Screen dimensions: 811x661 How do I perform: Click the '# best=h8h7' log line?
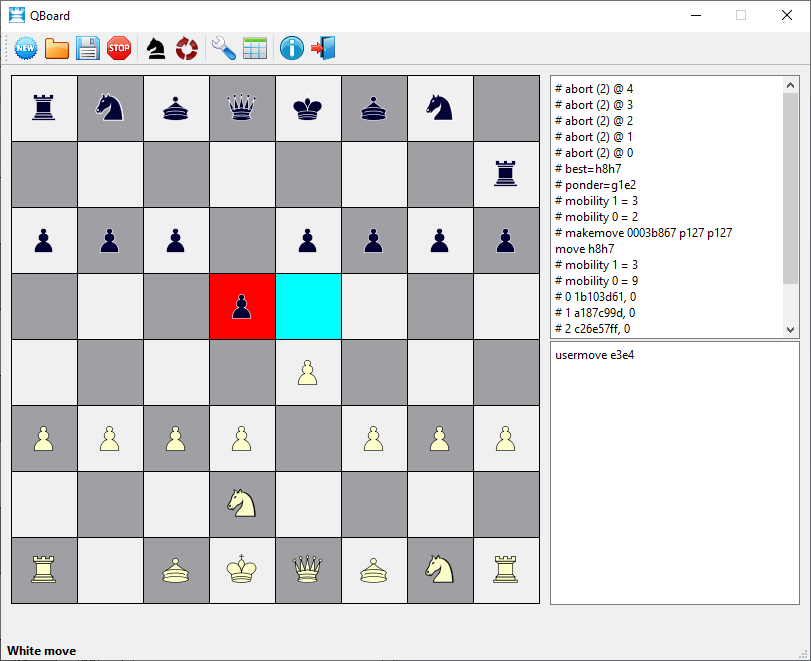point(588,169)
